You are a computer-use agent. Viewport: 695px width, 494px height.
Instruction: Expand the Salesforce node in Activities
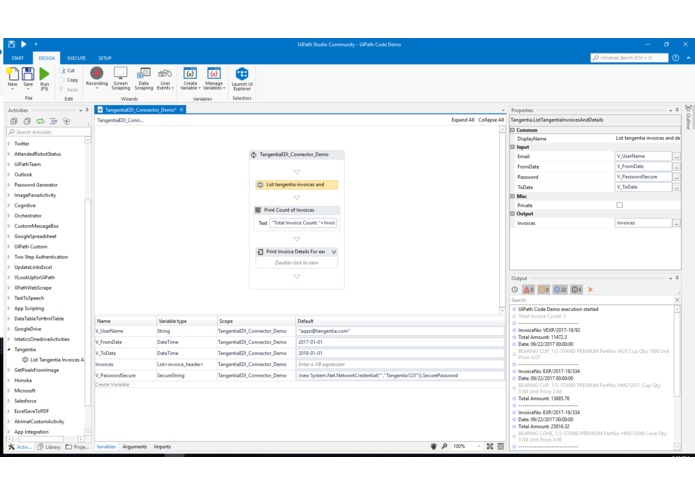pyautogui.click(x=9, y=401)
